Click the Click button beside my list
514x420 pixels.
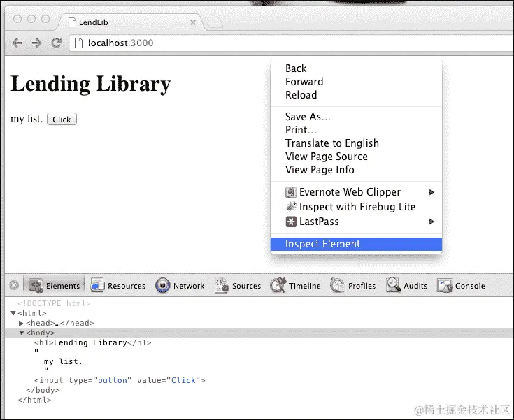[62, 120]
